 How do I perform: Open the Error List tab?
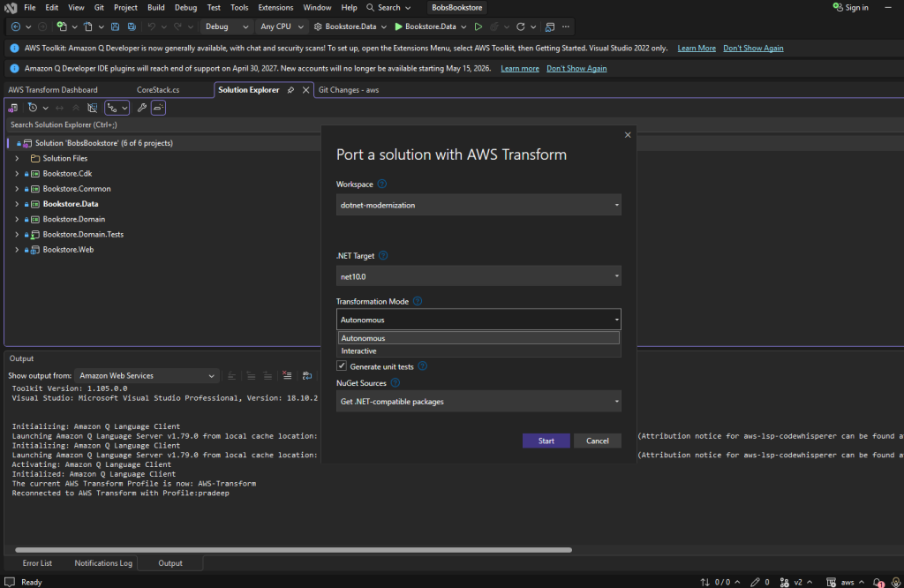click(x=37, y=563)
